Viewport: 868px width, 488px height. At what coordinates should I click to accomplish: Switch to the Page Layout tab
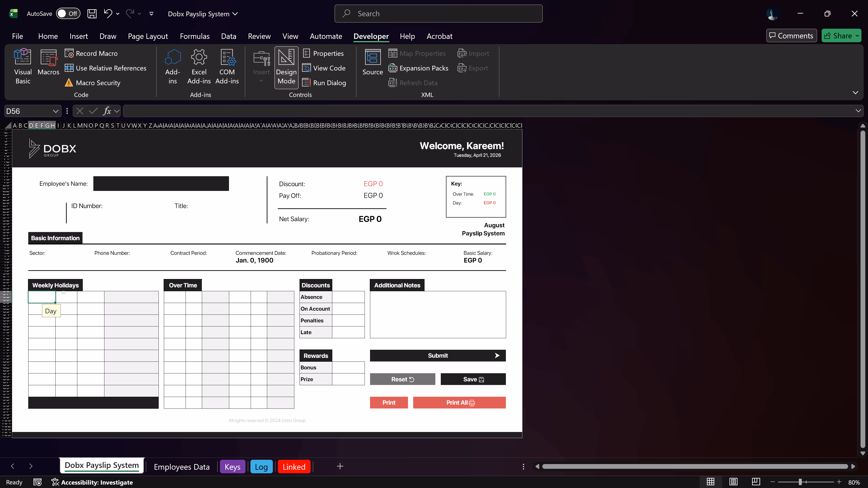(x=148, y=36)
